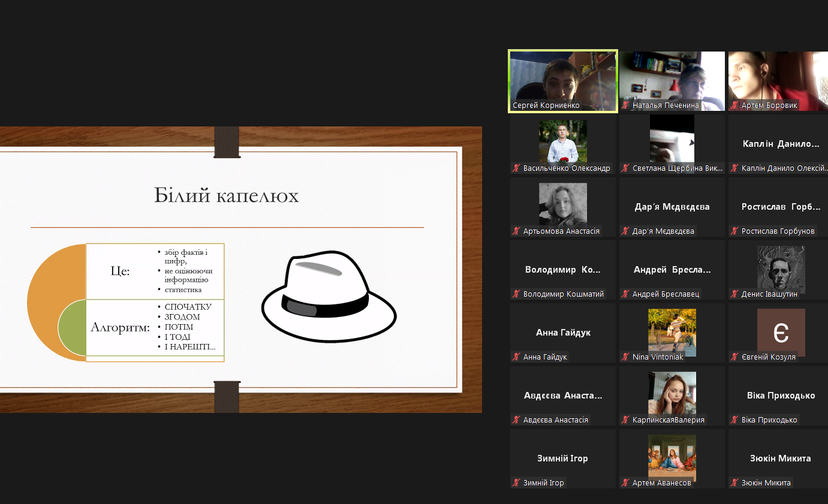
Task: Click the green semicircle beside "Алгоритм:"
Action: (72, 328)
